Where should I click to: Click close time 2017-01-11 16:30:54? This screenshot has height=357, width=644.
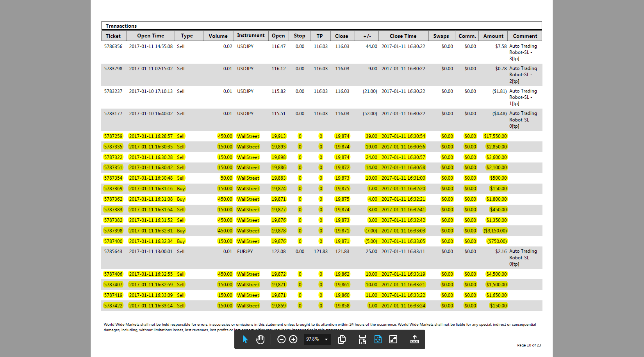point(403,136)
